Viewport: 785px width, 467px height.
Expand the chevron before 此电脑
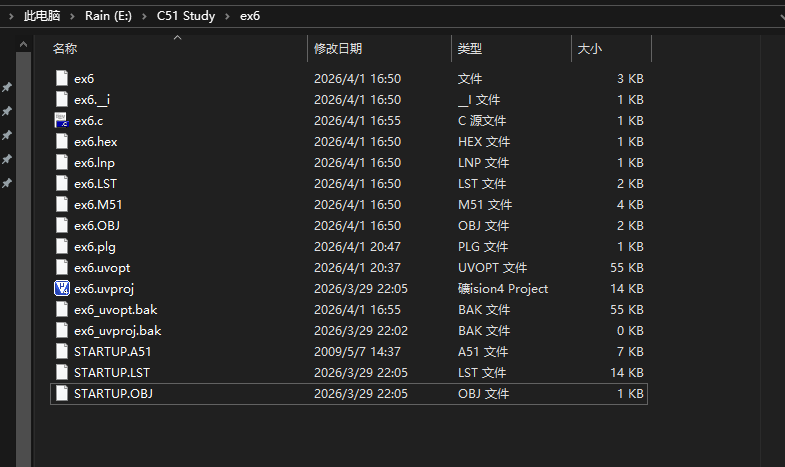point(11,17)
